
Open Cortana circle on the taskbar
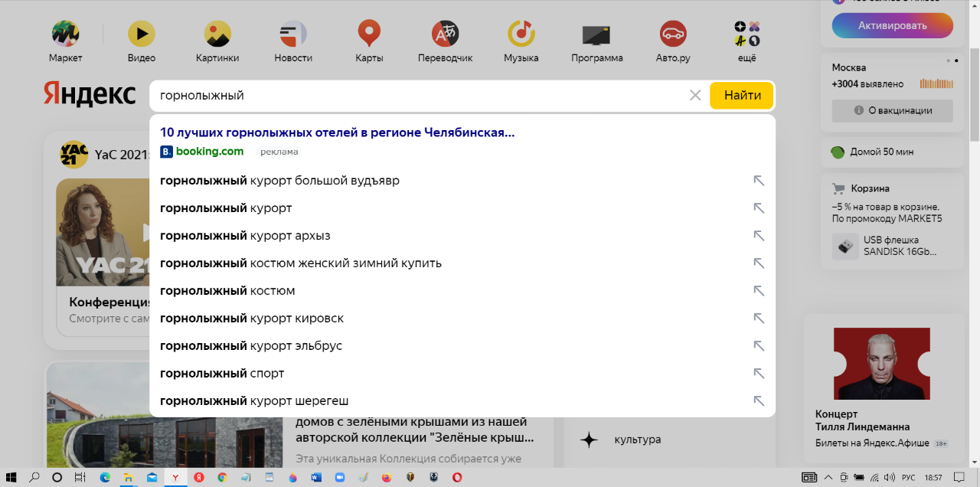pos(57,477)
